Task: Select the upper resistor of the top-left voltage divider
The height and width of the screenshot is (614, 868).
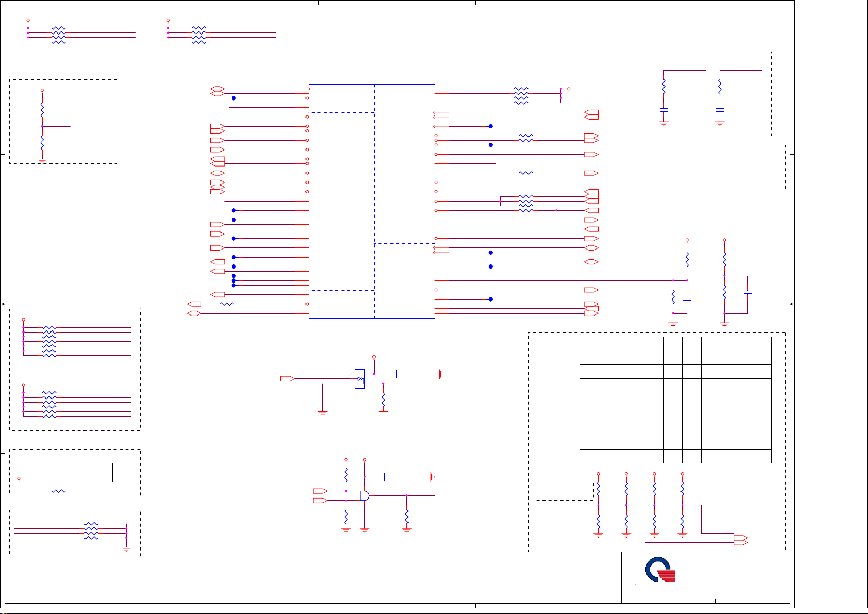Action: click(x=42, y=110)
